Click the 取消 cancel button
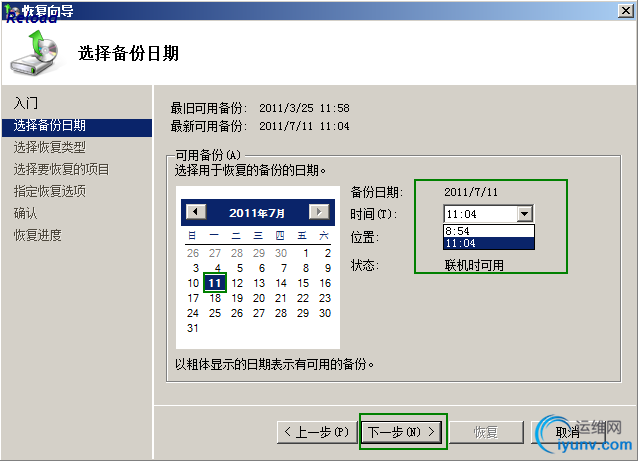 coord(568,432)
